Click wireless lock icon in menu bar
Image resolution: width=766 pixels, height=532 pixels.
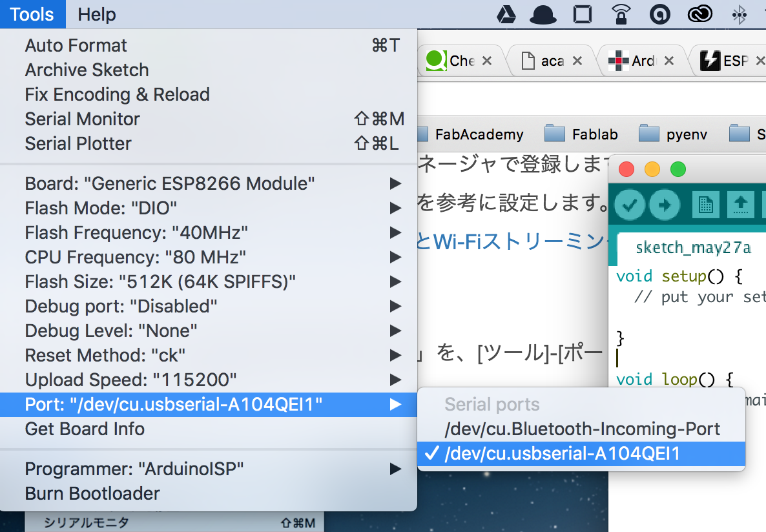[x=621, y=14]
